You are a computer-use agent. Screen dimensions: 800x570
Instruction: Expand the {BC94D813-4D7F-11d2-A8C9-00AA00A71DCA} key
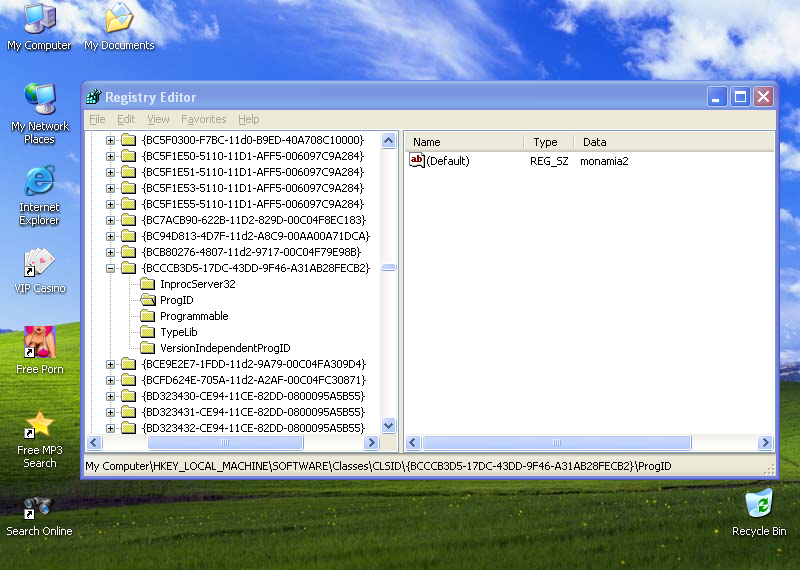pos(110,236)
